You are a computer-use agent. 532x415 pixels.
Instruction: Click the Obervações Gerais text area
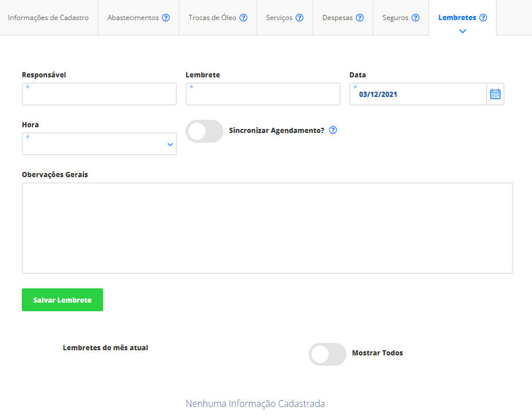pyautogui.click(x=267, y=228)
